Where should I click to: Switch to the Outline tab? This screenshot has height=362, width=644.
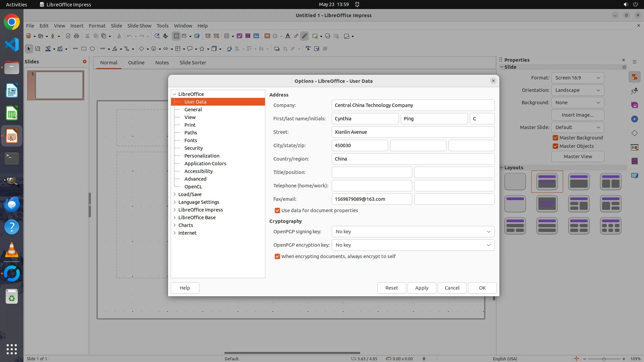(x=136, y=63)
